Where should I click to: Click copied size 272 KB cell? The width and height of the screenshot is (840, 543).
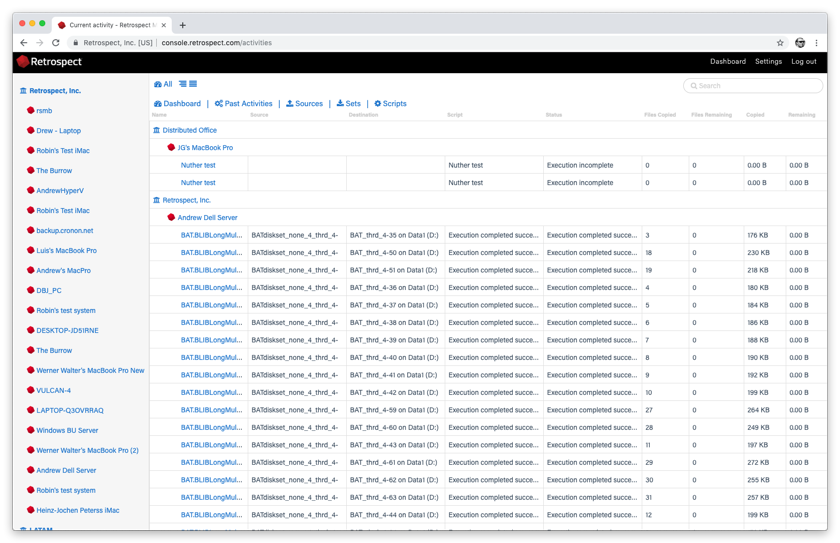point(758,463)
